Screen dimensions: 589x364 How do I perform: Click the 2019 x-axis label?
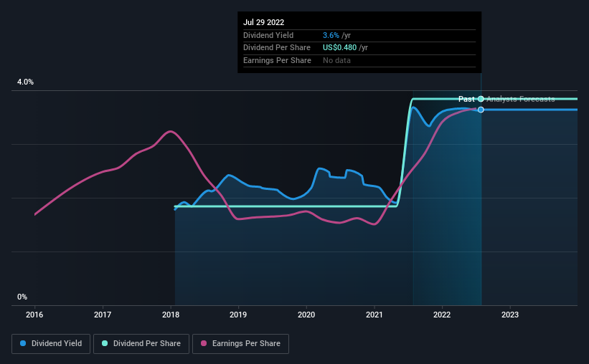pyautogui.click(x=238, y=315)
